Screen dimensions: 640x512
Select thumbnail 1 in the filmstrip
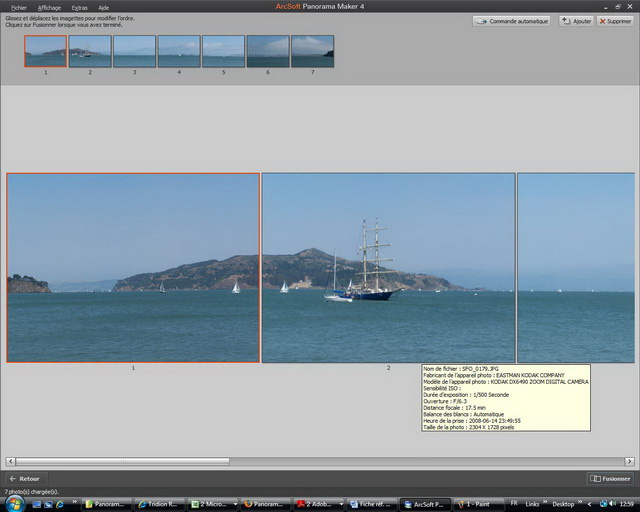pos(45,51)
